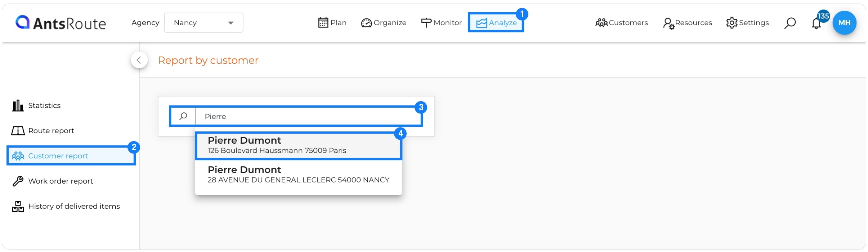
Task: Click the Organize gauge icon
Action: pyautogui.click(x=366, y=23)
